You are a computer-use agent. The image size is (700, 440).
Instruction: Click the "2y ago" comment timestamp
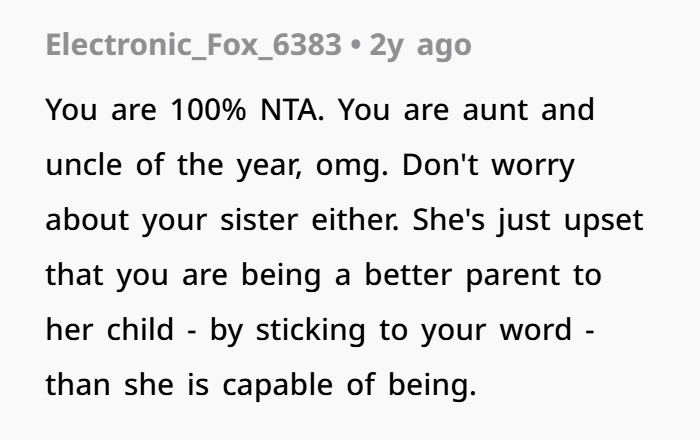(x=420, y=46)
